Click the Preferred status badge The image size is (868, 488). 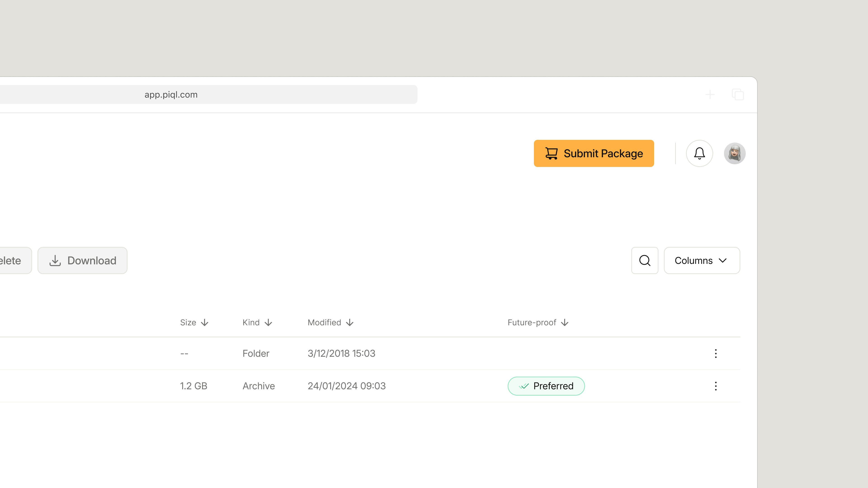point(546,386)
